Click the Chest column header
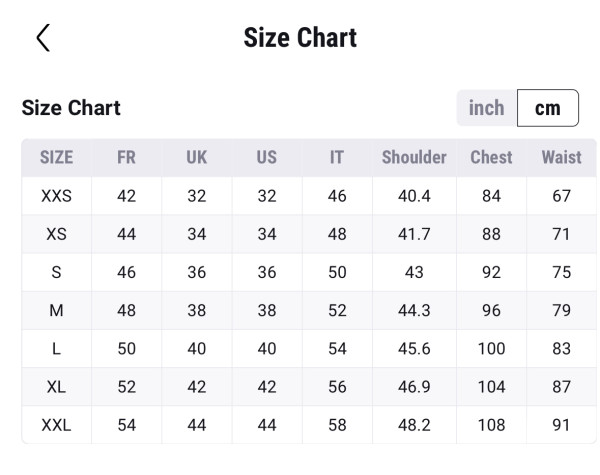This screenshot has width=600, height=475. 491,157
